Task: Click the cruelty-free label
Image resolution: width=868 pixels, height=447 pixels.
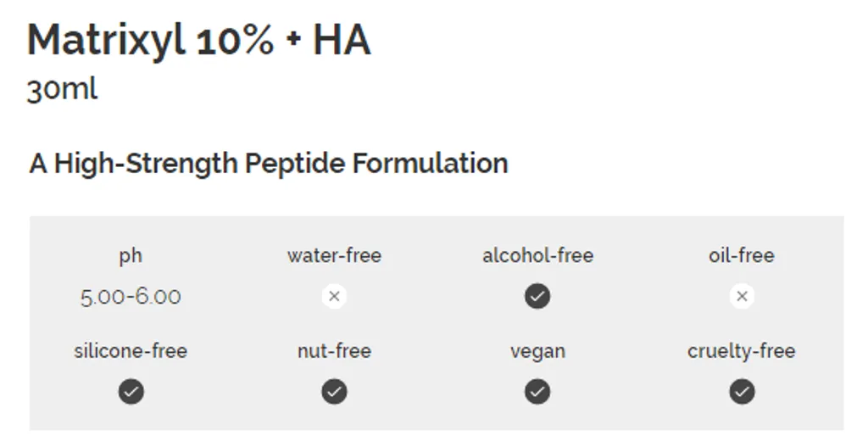Action: click(x=742, y=350)
